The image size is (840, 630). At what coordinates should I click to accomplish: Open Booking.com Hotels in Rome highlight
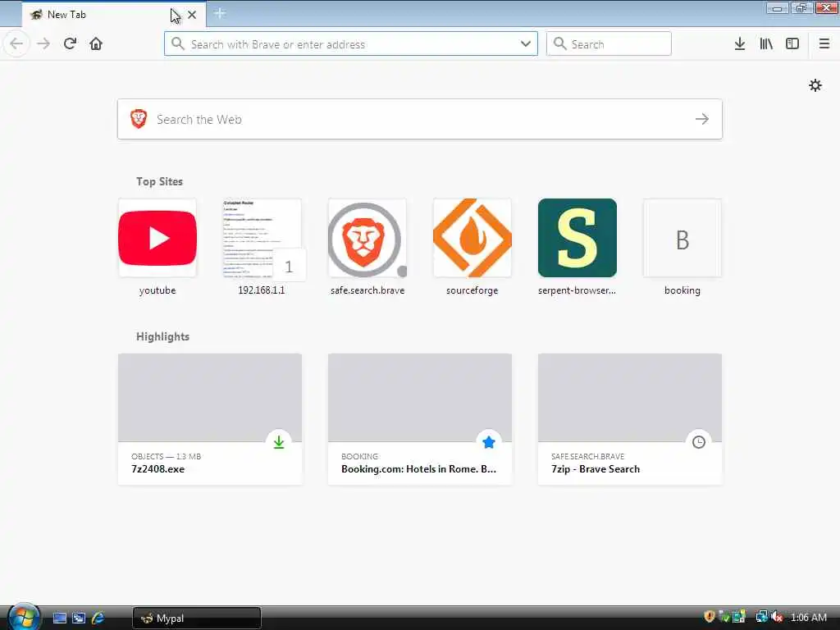[419, 419]
